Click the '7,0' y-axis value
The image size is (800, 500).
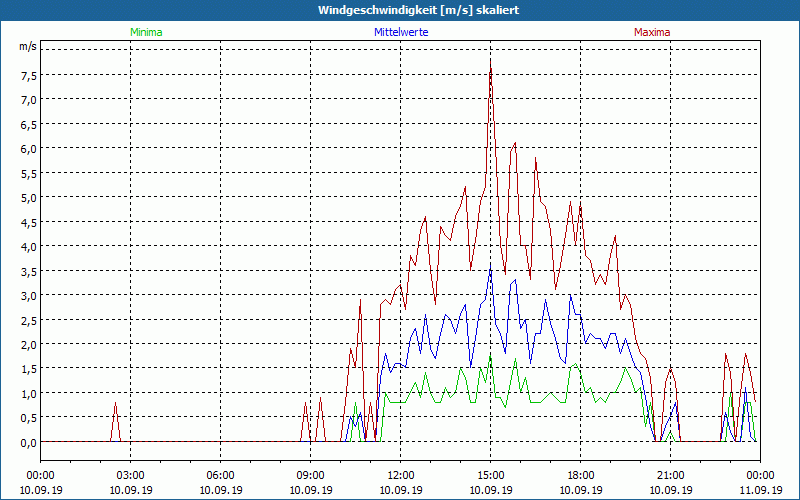[x=29, y=100]
